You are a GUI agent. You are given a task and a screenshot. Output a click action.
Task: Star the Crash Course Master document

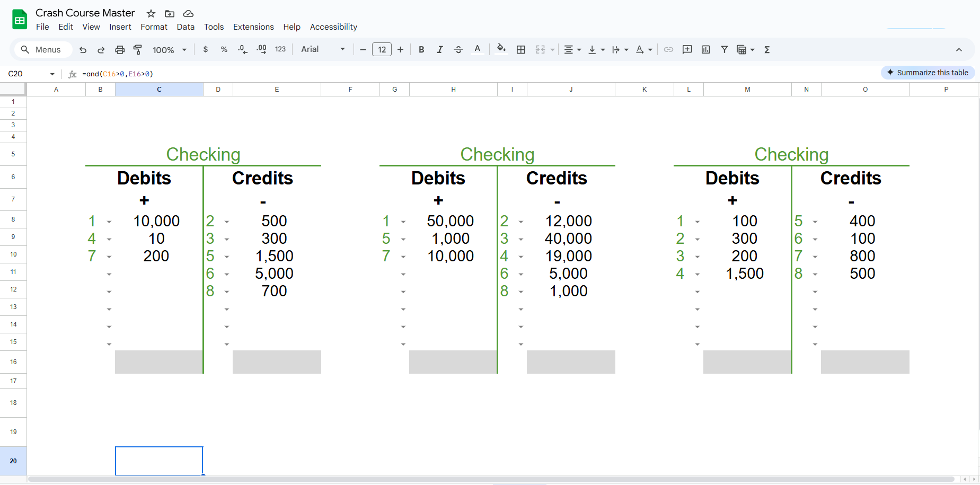pos(151,14)
